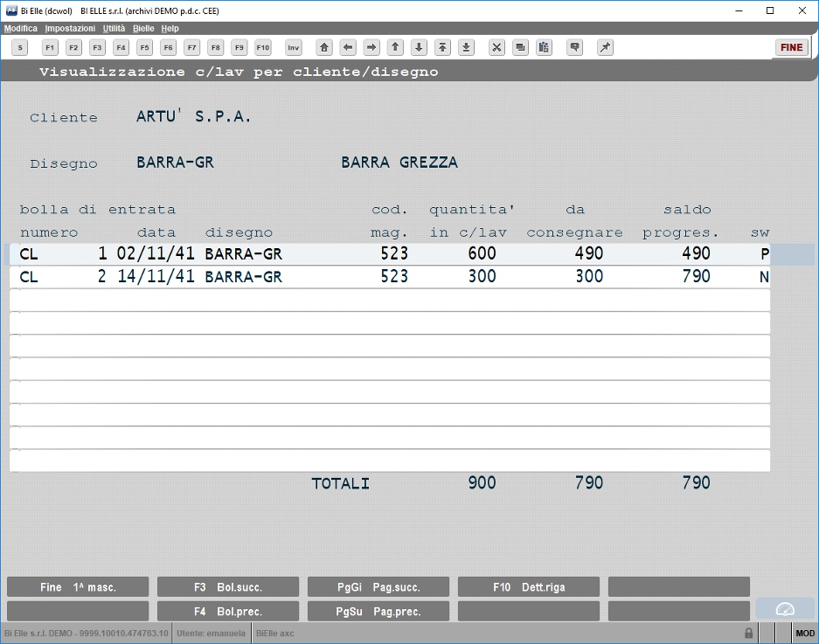Click the 'Fine 1^ masc.' button

point(78,587)
